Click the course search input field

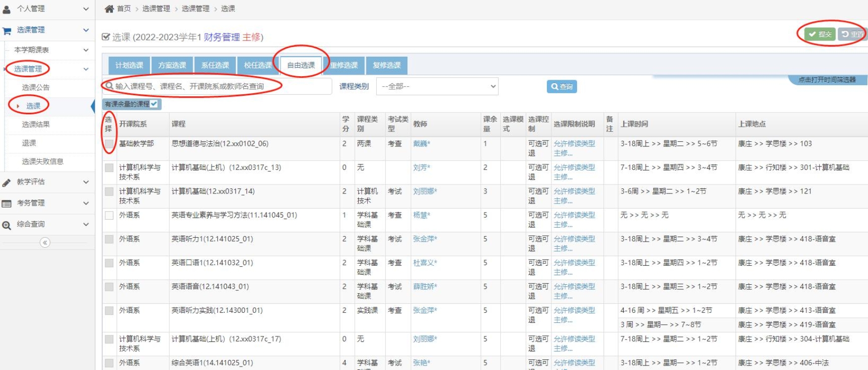[221, 86]
